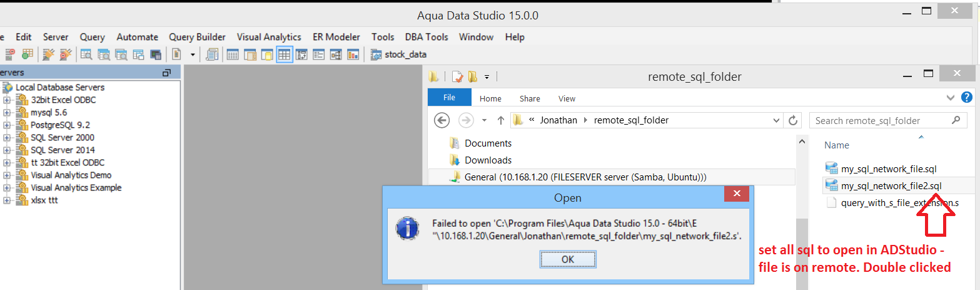
Task: Open Explorer help question mark icon
Action: tap(967, 98)
